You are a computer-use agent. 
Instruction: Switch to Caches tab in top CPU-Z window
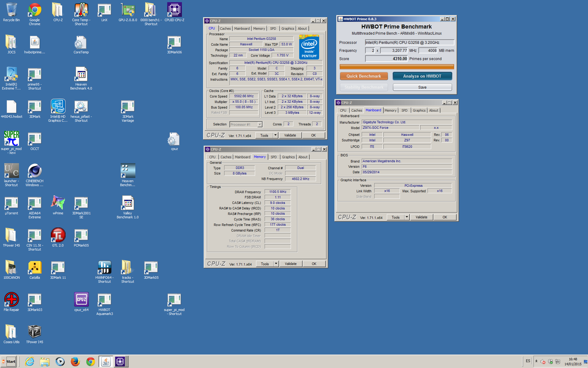225,29
